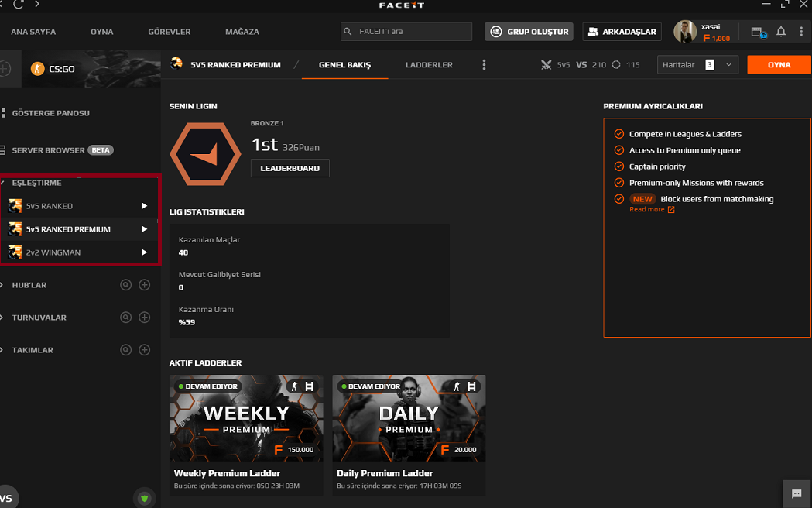Viewport: 812px width, 508px height.
Task: Go to ANA SAYFA menu
Action: pyautogui.click(x=33, y=32)
